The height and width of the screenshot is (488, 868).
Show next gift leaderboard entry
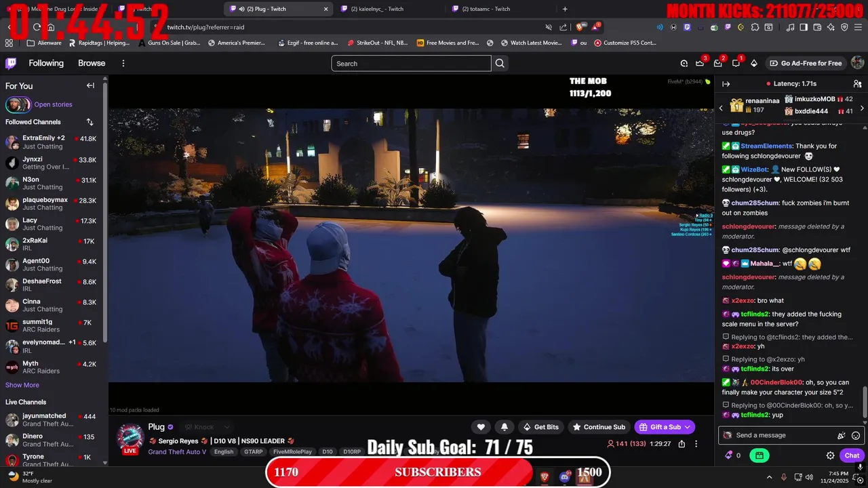(862, 108)
